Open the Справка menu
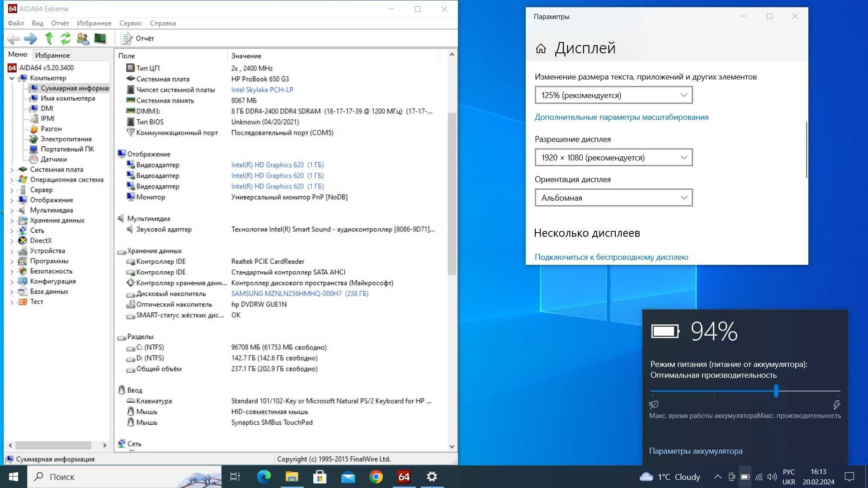868x488 pixels. pos(163,23)
